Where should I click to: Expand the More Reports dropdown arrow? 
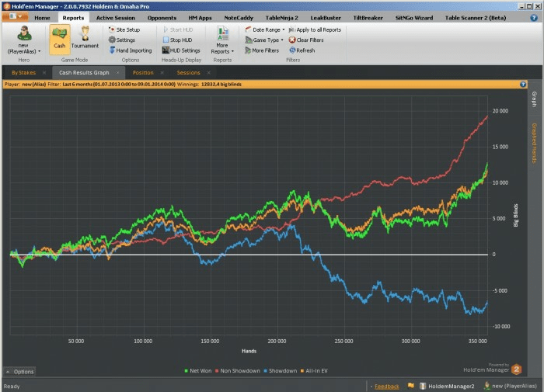232,51
